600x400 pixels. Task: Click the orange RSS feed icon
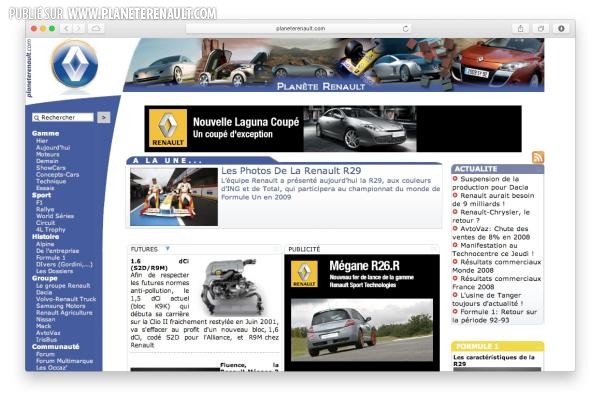coord(538,157)
